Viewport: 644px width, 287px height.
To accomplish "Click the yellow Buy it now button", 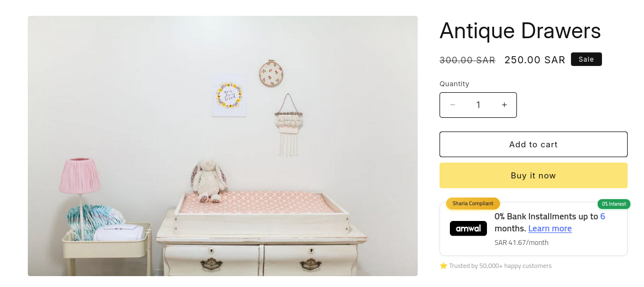I will pyautogui.click(x=533, y=176).
